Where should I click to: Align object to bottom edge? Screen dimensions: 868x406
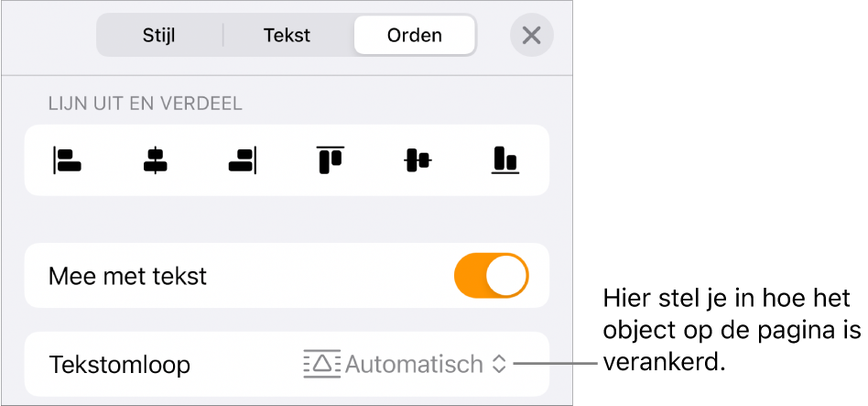coord(505,161)
